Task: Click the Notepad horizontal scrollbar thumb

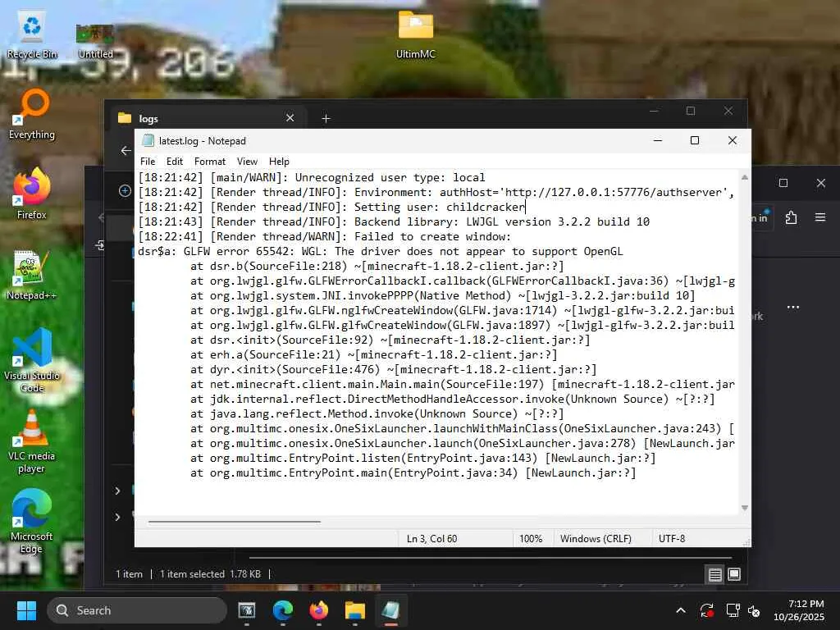Action: (x=234, y=521)
